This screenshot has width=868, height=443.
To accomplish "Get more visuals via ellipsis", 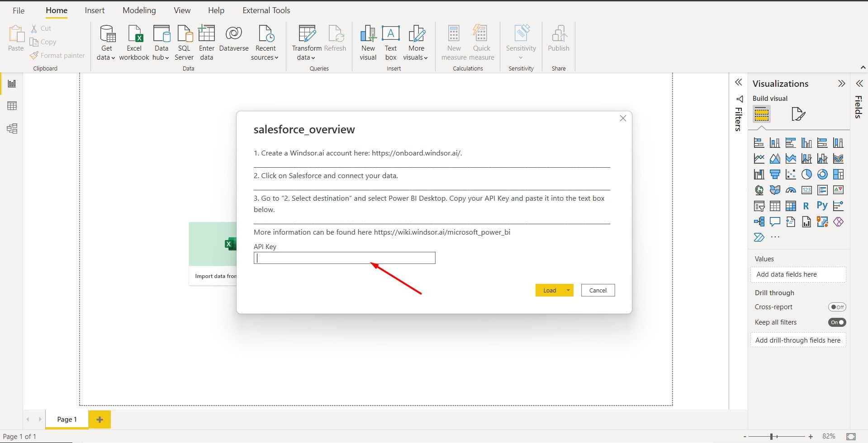I will pos(775,237).
